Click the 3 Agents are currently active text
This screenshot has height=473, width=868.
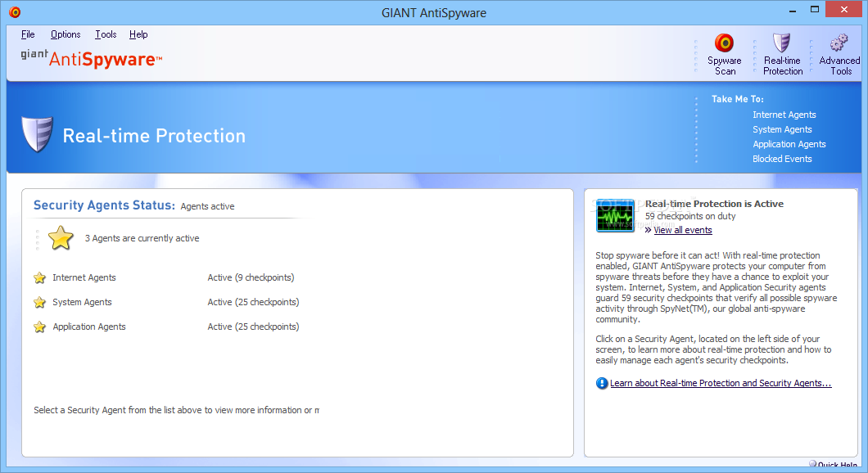[x=142, y=238]
